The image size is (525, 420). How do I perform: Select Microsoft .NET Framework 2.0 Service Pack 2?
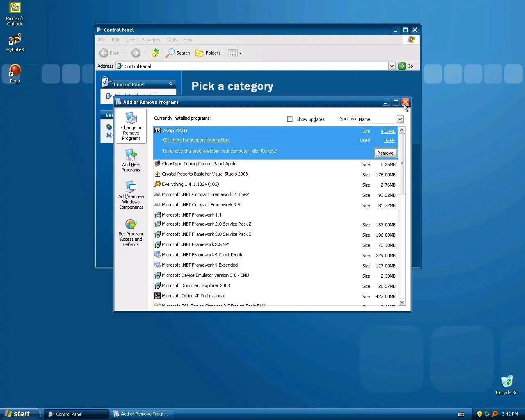click(275, 224)
